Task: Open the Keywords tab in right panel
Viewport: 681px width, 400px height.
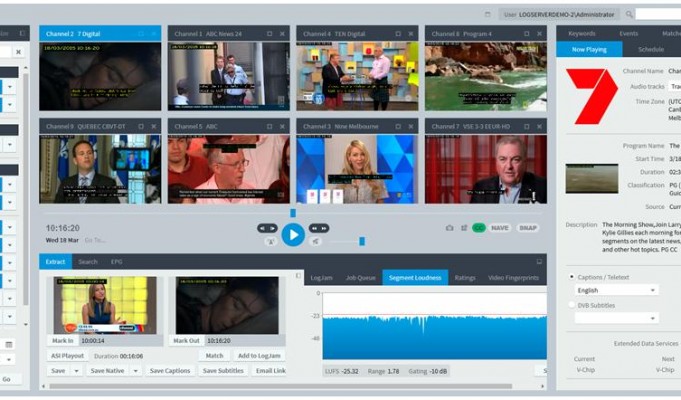Action: (x=582, y=33)
